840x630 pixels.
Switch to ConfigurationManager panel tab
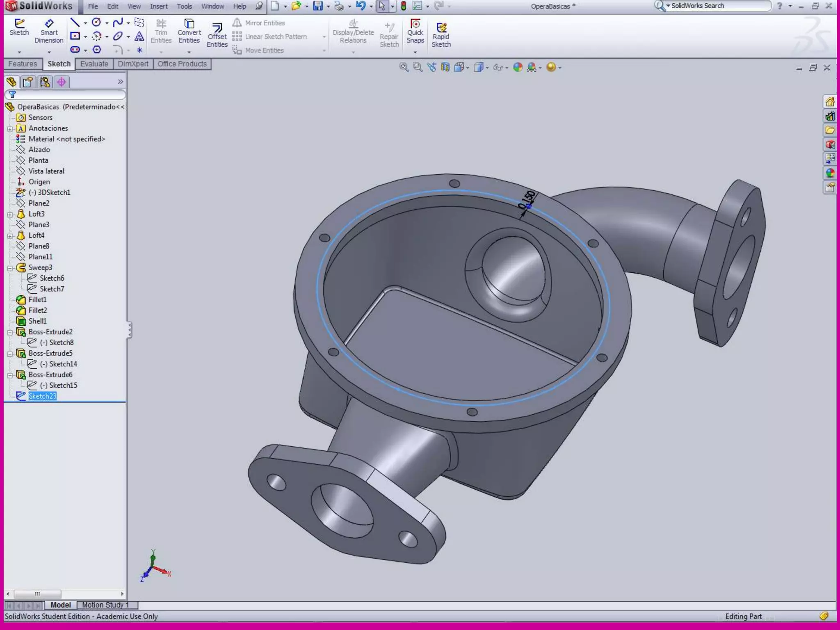point(45,82)
